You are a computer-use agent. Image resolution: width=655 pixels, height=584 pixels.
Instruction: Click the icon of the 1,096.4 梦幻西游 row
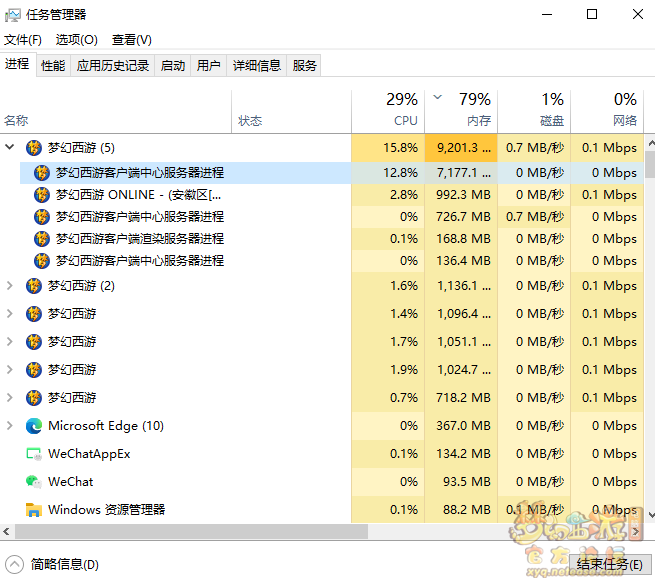[x=34, y=314]
